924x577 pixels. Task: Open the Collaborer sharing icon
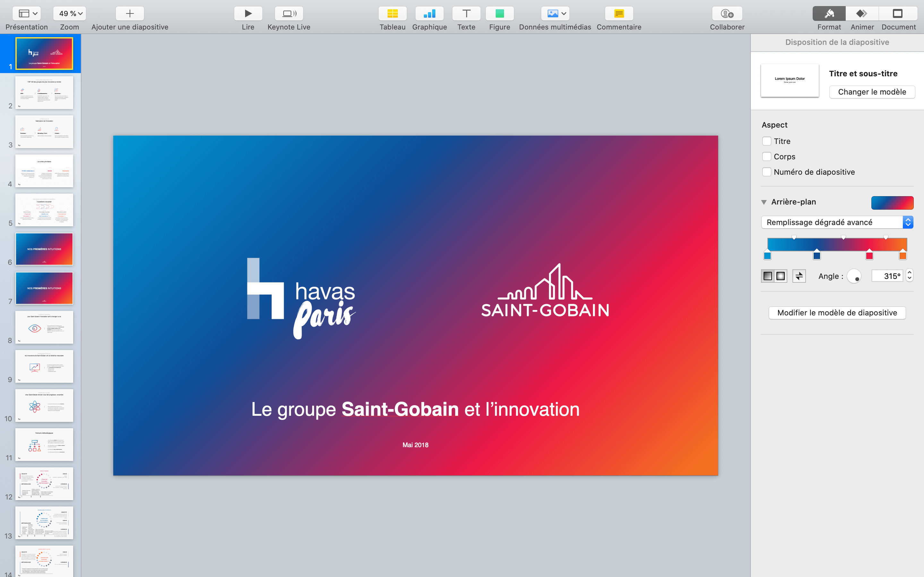tap(727, 14)
